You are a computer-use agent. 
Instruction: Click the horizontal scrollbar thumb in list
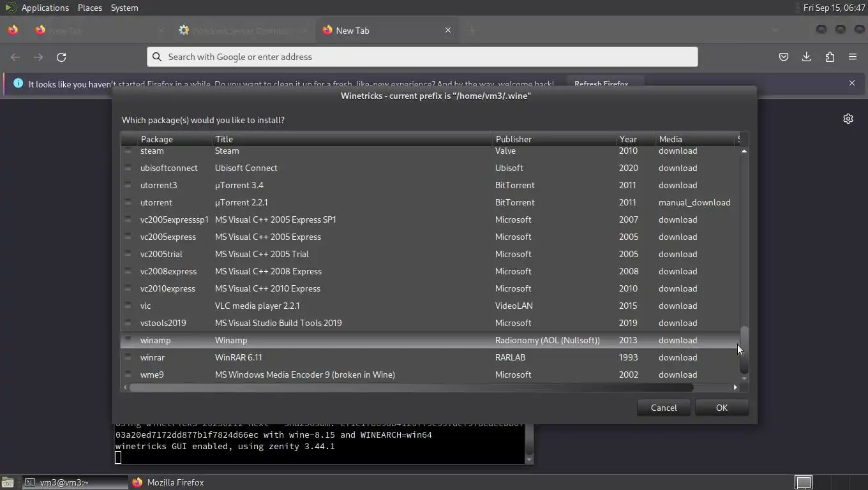click(411, 387)
